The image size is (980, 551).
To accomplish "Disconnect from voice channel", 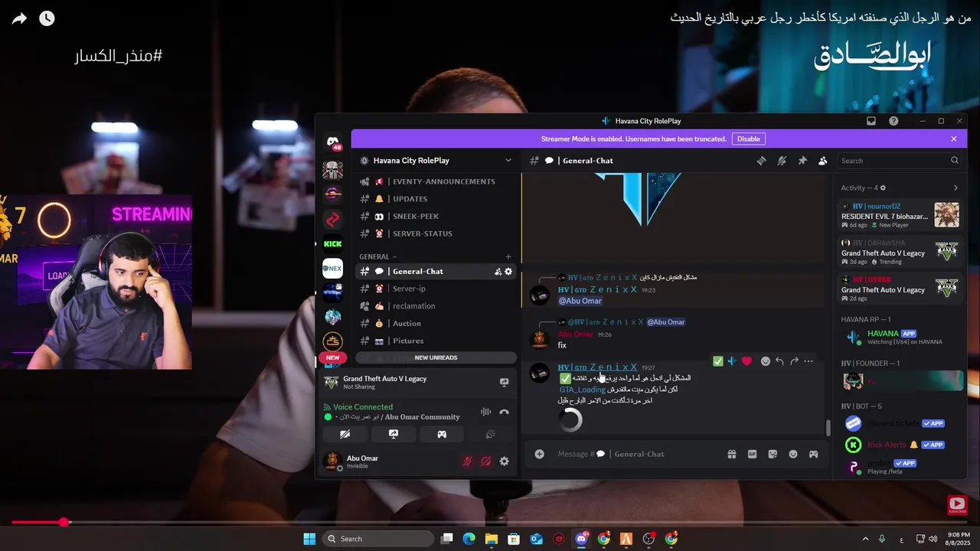I will pyautogui.click(x=505, y=412).
